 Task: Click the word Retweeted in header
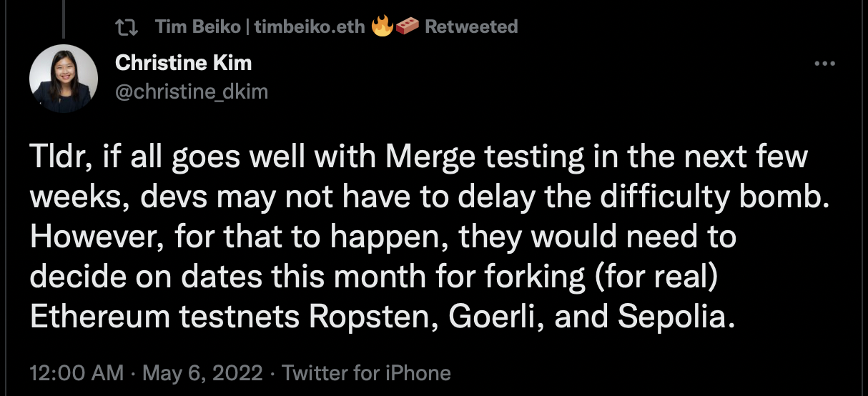[470, 27]
